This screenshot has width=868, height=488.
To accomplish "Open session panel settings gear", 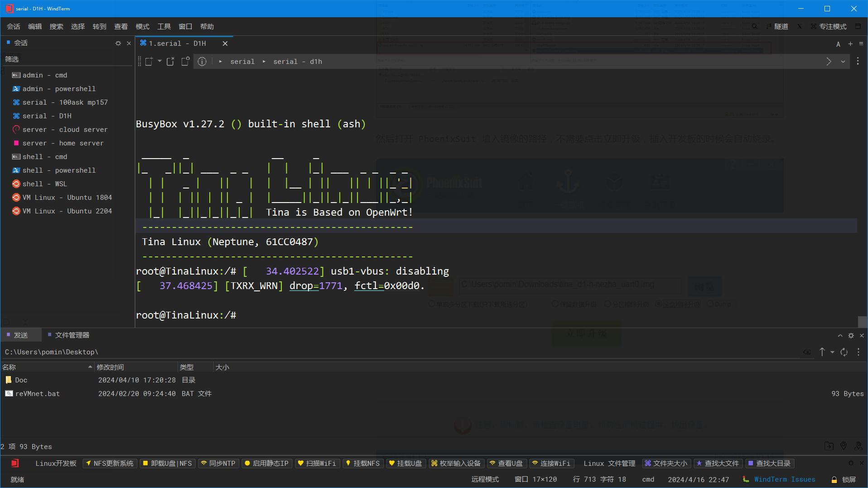I will pyautogui.click(x=118, y=43).
